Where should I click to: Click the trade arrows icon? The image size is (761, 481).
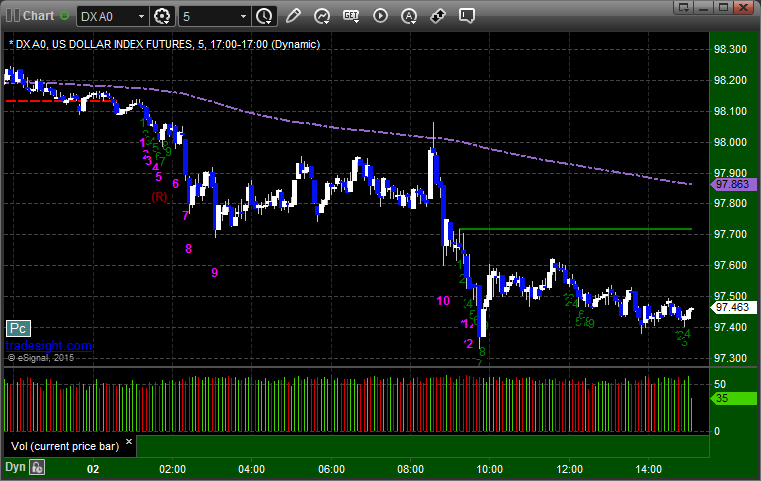[438, 16]
